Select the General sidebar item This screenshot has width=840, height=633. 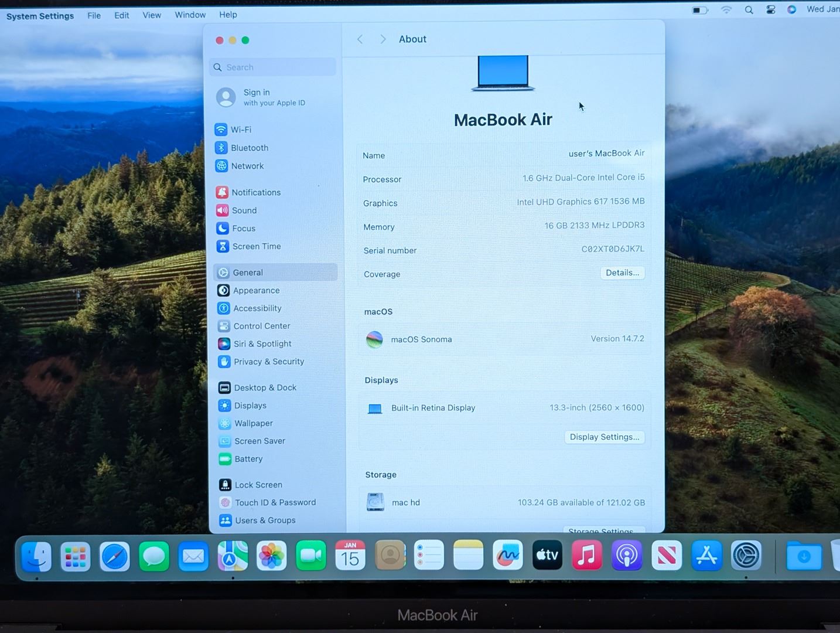coord(248,273)
